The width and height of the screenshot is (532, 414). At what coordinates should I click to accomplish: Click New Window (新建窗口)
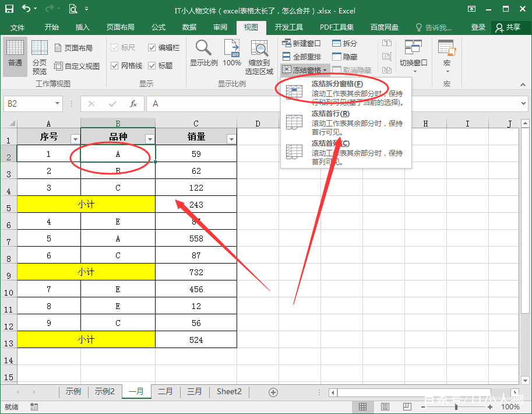[301, 43]
